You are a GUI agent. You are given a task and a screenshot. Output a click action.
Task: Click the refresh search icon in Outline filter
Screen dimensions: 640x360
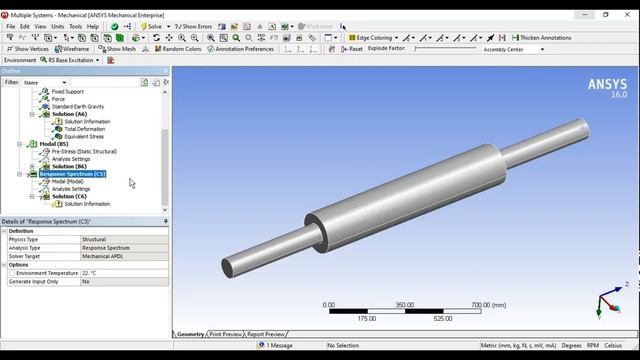[x=144, y=82]
